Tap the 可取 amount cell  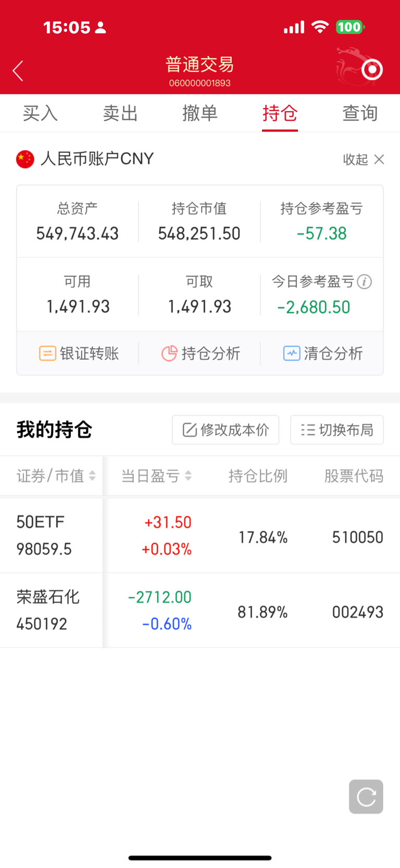pos(199,295)
